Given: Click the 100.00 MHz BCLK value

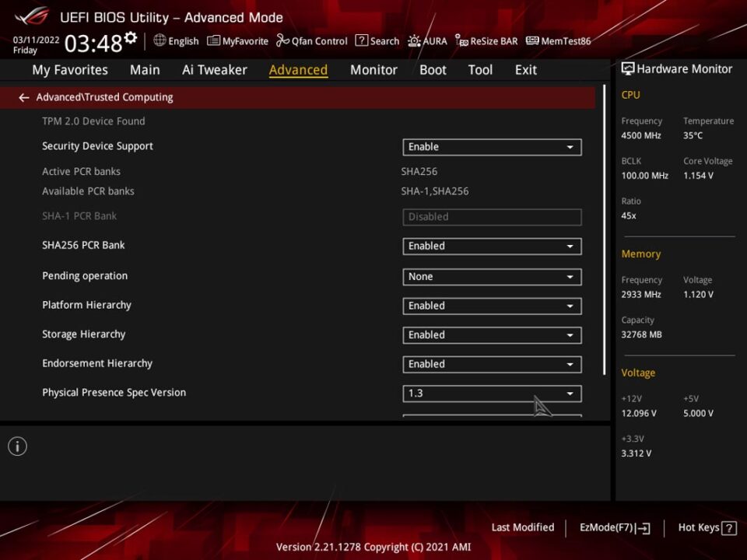Looking at the screenshot, I should tap(644, 176).
